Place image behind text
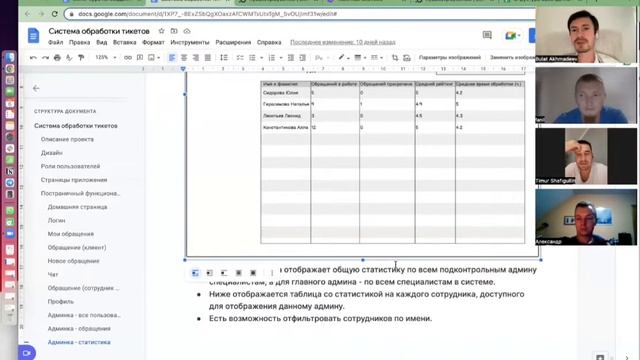This screenshot has width=640, height=360. point(239,273)
